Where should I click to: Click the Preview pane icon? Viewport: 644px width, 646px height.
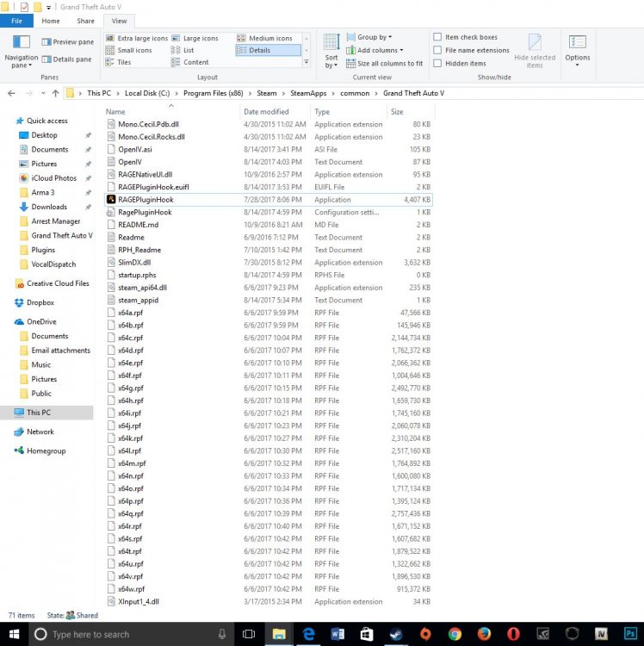click(x=46, y=41)
